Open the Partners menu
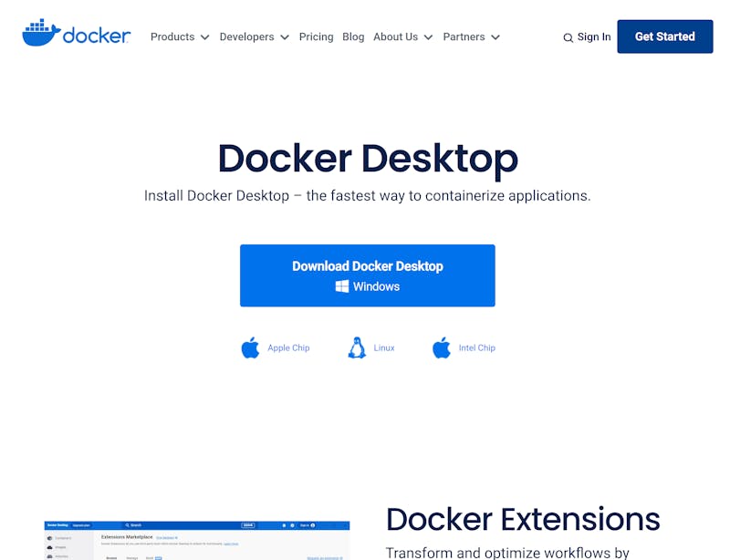Image resolution: width=730 pixels, height=560 pixels. (x=464, y=36)
